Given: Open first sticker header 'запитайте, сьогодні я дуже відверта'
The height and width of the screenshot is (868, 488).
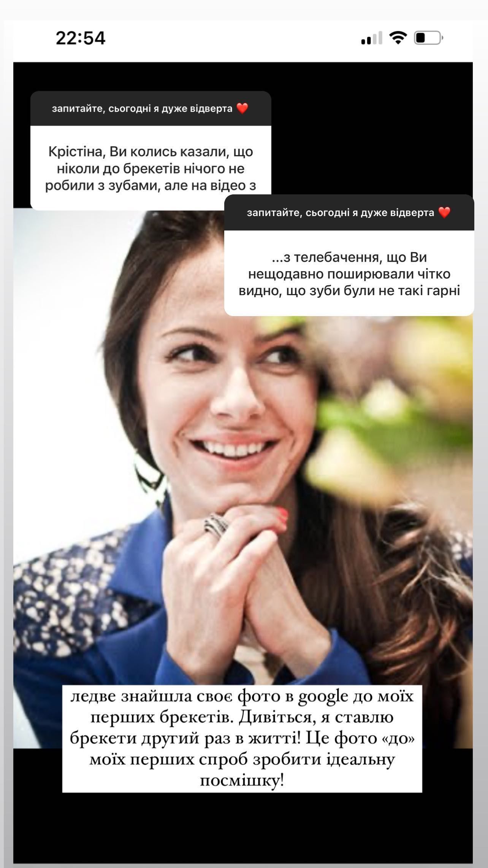Looking at the screenshot, I should [x=151, y=108].
